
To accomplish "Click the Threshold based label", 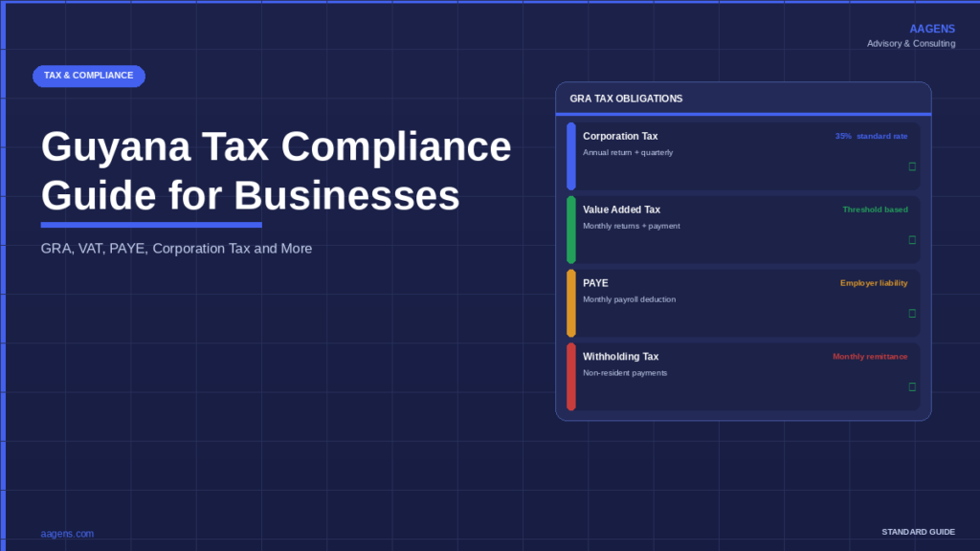I will pos(875,209).
